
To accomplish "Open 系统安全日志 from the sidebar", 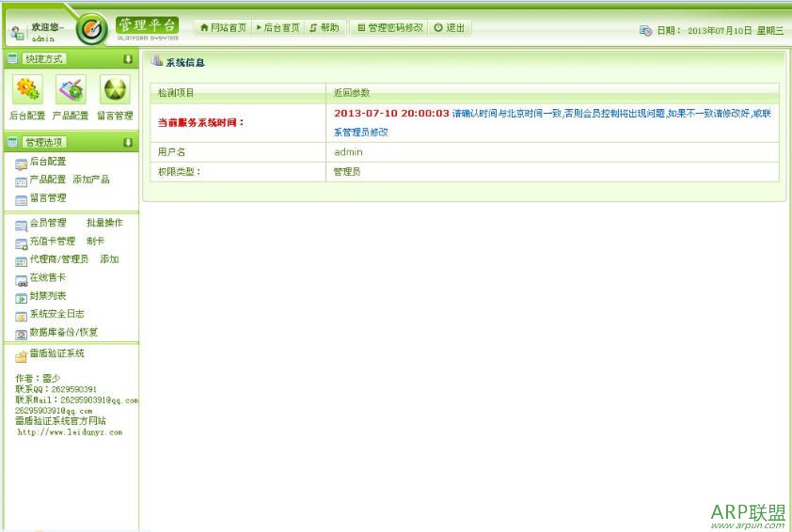I will point(56,314).
